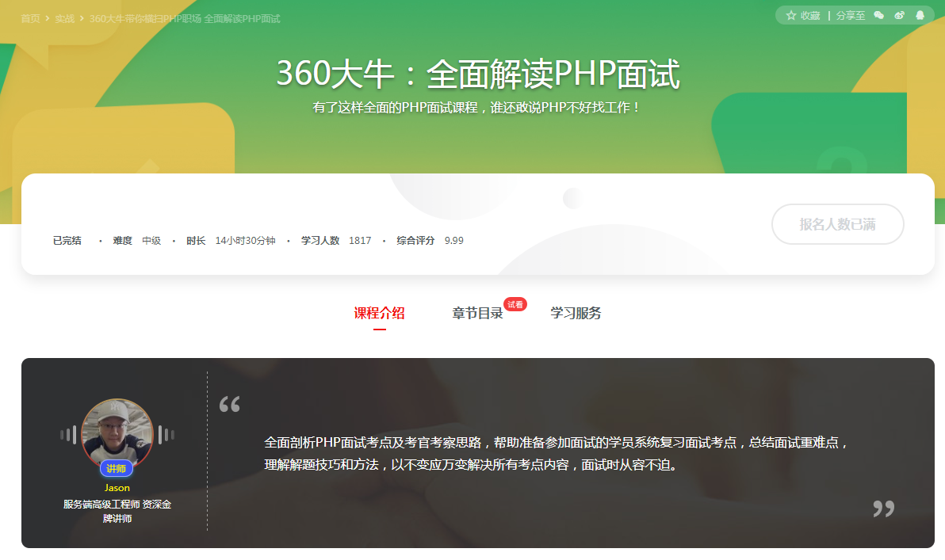
Task: Select the 学习服务 tab
Action: [576, 313]
